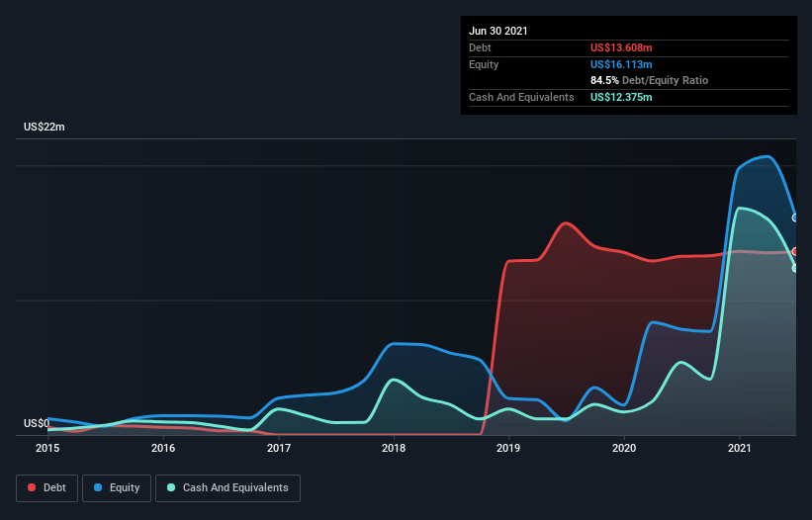812x520 pixels.
Task: Click the US$12.375m cash value
Action: (621, 97)
